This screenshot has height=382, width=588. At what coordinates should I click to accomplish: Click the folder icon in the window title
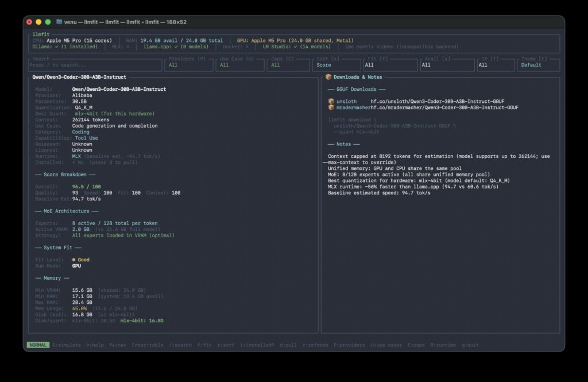[x=60, y=22]
